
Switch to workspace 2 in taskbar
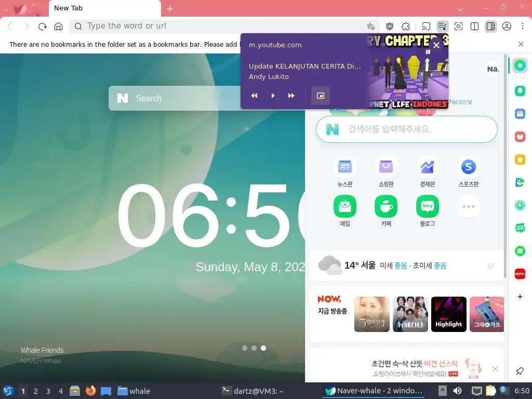point(36,391)
